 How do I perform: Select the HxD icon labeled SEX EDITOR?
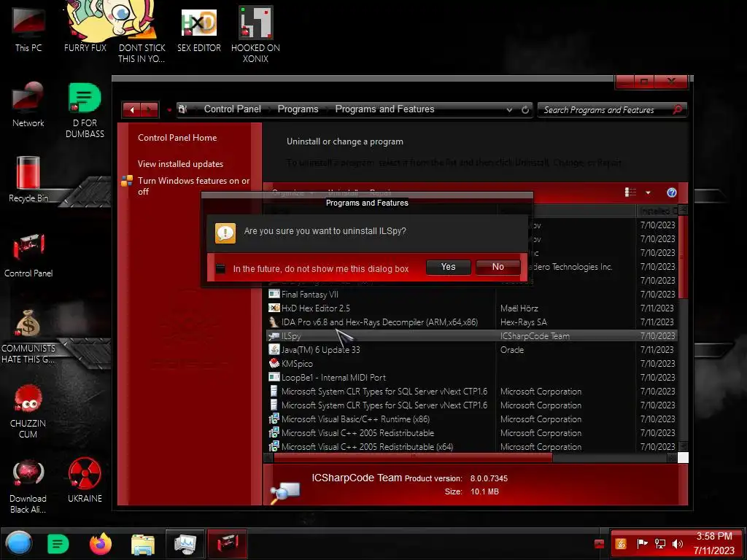click(x=198, y=29)
